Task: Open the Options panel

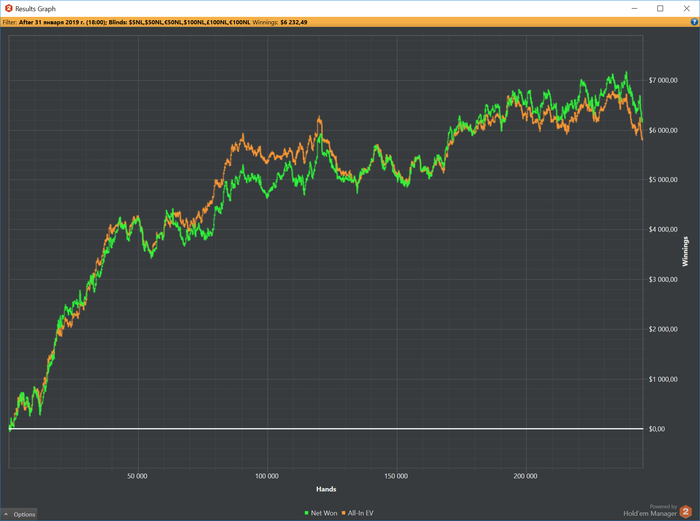Action: coord(19,514)
